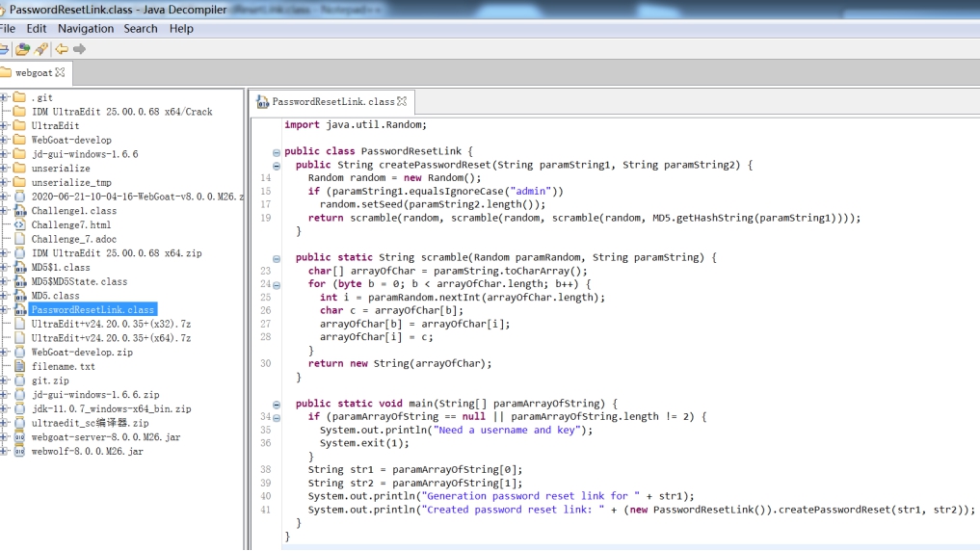Select jd-gui-windows-1.6.6.zip in the tree
This screenshot has width=980, height=551.
tap(95, 395)
